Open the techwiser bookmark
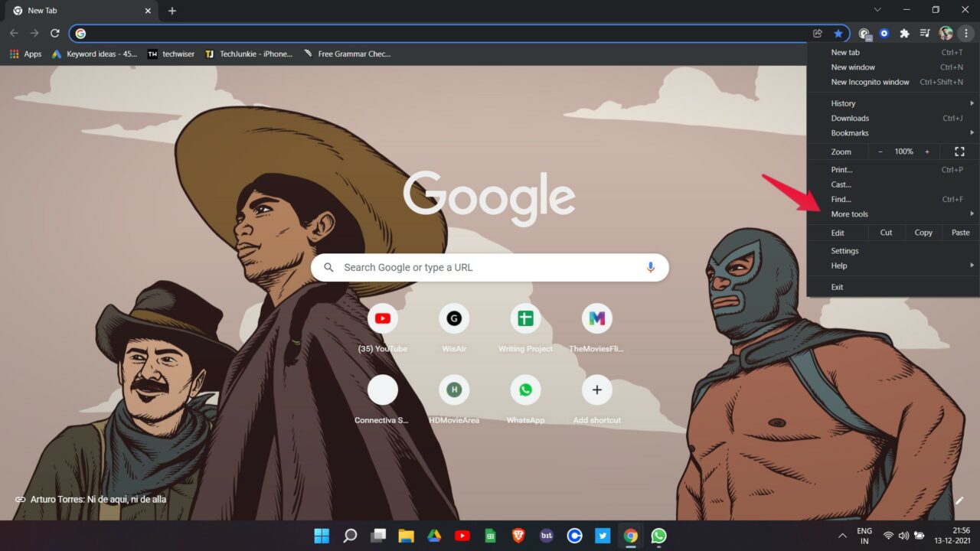This screenshot has height=551, width=980. (171, 54)
